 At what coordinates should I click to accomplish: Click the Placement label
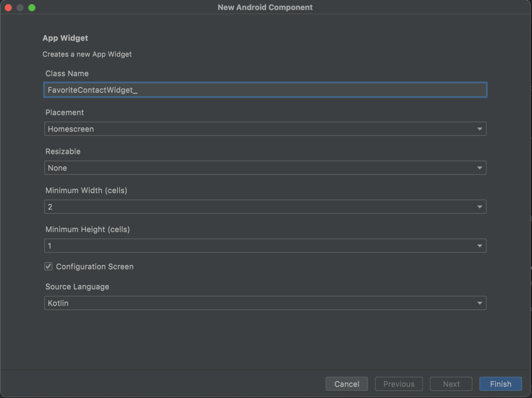coord(65,112)
